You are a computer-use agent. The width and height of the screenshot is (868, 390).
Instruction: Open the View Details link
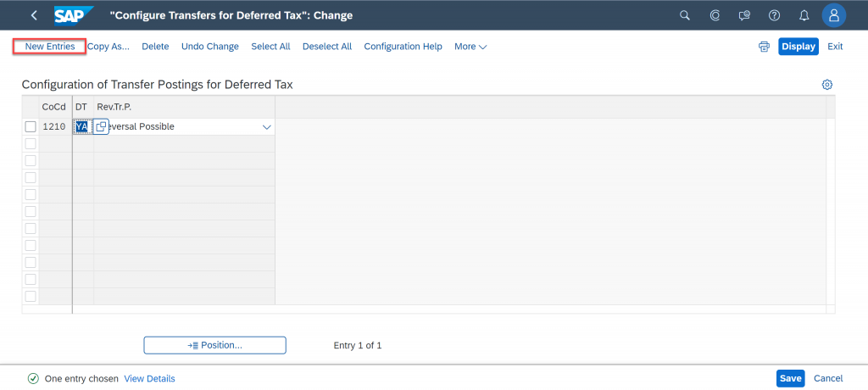[x=149, y=379]
